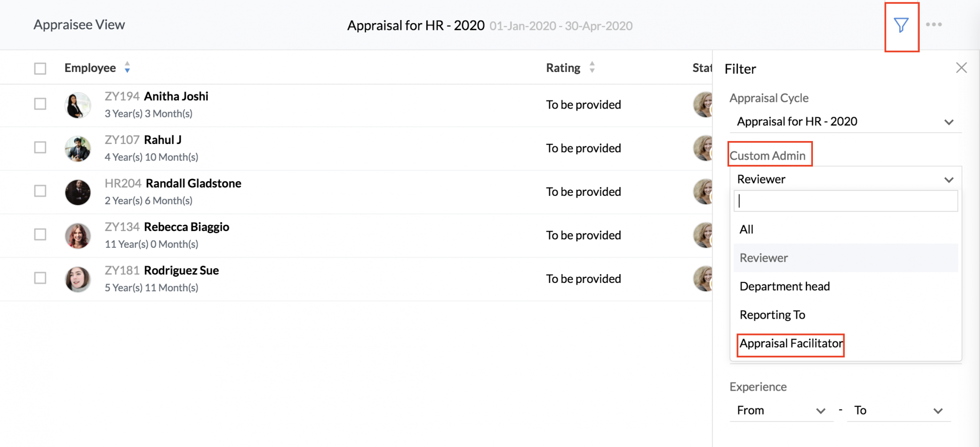Open Rodriguez Sue's avatar
The image size is (980, 447).
coord(78,280)
